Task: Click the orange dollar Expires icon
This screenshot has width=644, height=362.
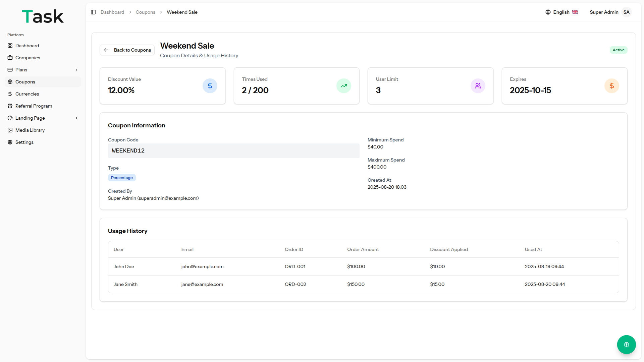Action: coord(611,86)
